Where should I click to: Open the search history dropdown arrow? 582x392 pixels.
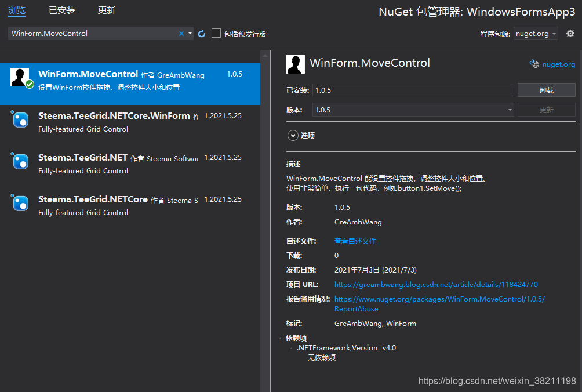190,34
